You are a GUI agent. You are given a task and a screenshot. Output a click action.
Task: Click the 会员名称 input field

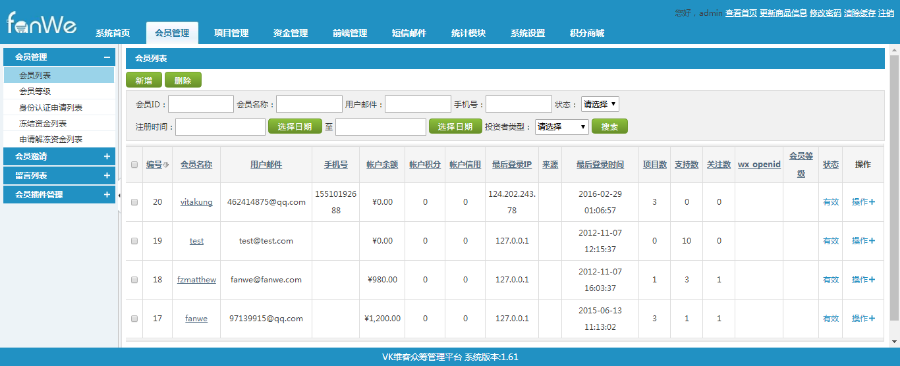click(309, 104)
